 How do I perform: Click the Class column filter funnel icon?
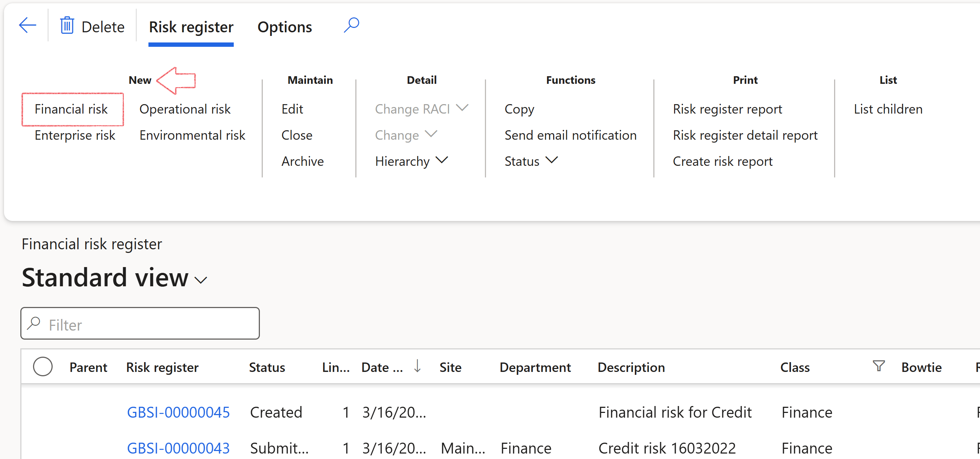pos(878,366)
